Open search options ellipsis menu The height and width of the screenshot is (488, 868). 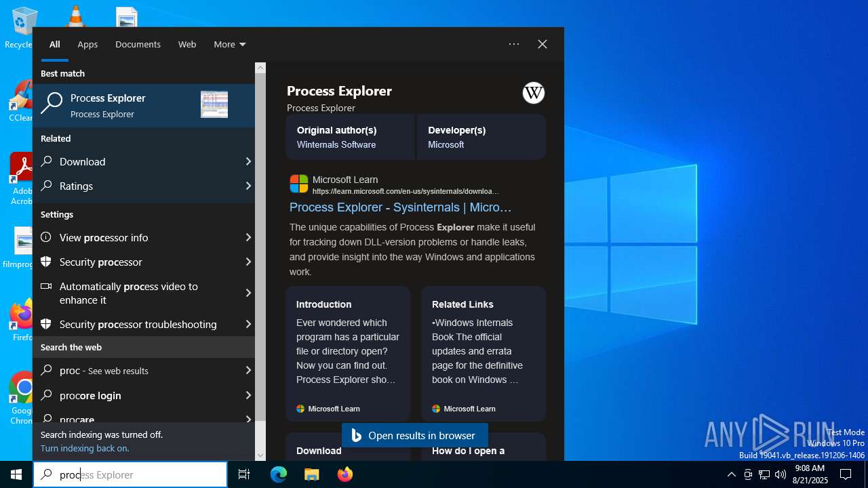click(514, 44)
